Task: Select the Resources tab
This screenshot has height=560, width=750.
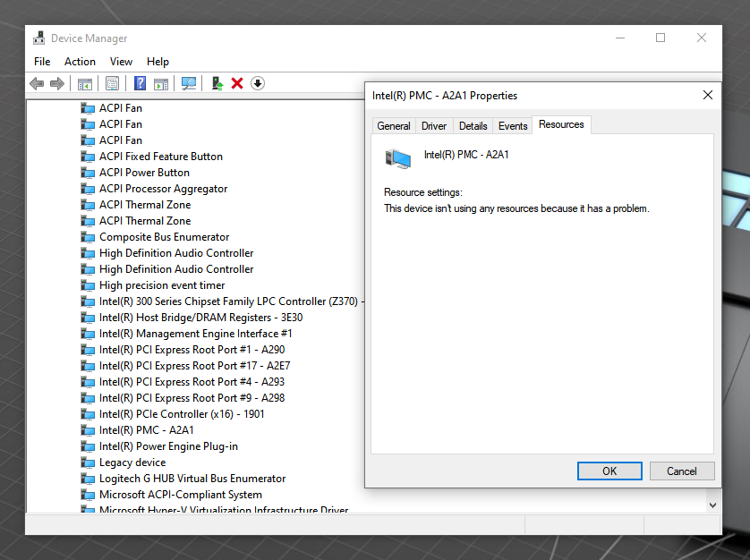Action: pyautogui.click(x=561, y=124)
